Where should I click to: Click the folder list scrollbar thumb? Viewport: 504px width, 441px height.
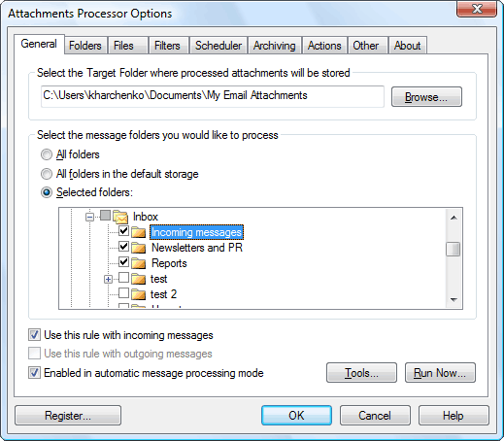[x=454, y=250]
